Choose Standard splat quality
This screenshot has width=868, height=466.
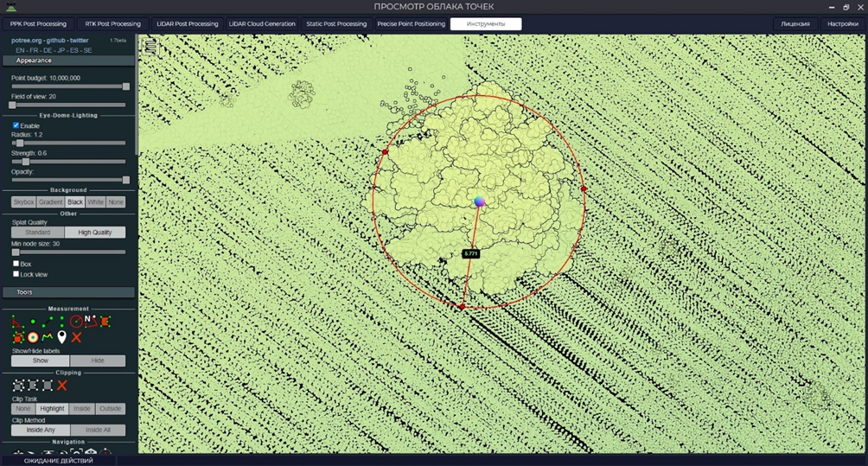click(x=38, y=233)
